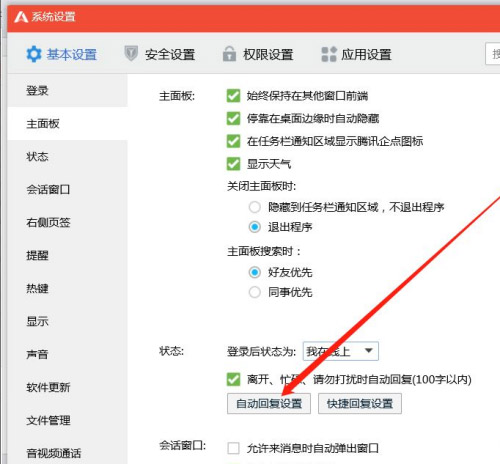Select 同事优先 radio option
The width and height of the screenshot is (500, 464).
255,292
